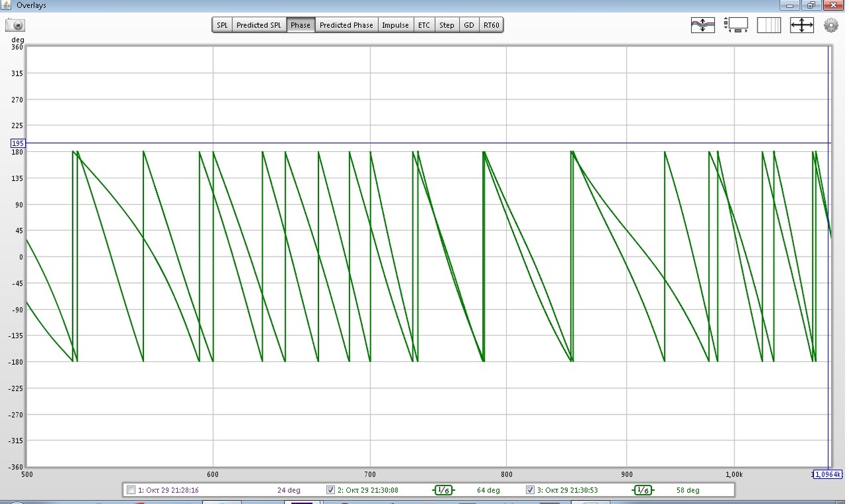Uncheck measurement 3 from 21:30:53
Viewport: 849px width, 504px height.
(530, 490)
